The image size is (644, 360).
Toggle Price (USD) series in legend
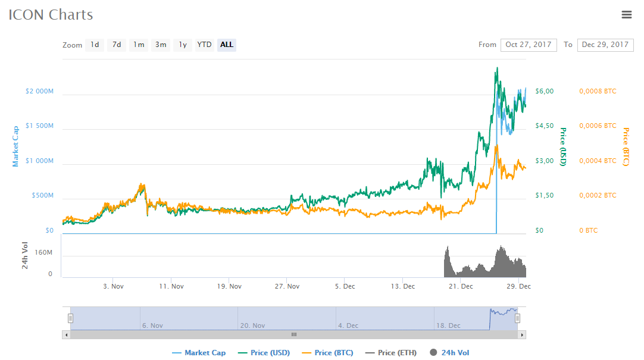(264, 353)
